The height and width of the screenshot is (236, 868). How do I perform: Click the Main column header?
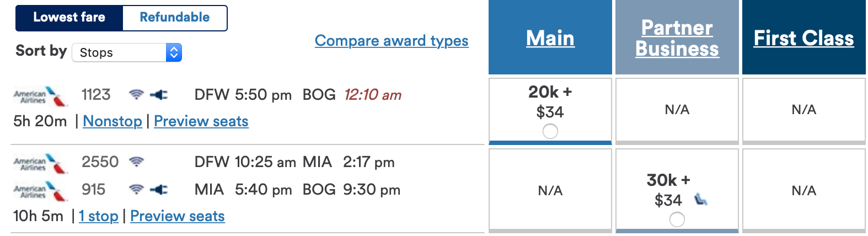[x=550, y=38]
